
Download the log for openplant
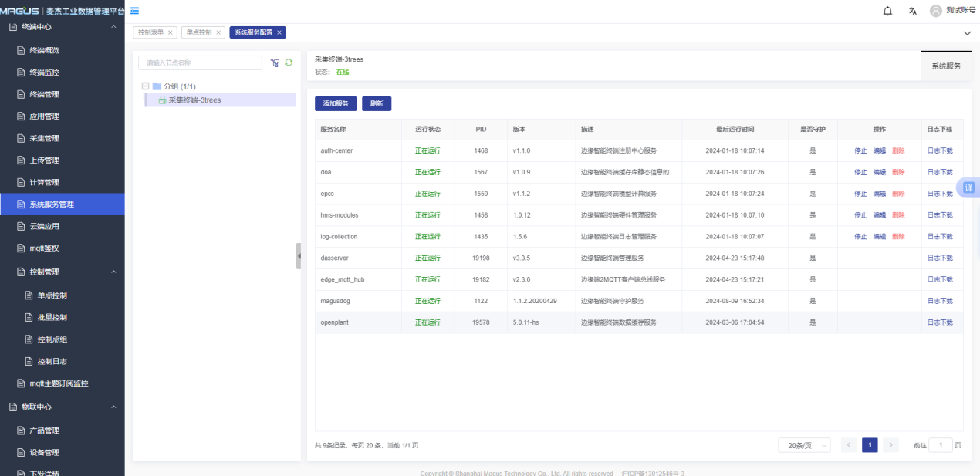click(x=940, y=322)
